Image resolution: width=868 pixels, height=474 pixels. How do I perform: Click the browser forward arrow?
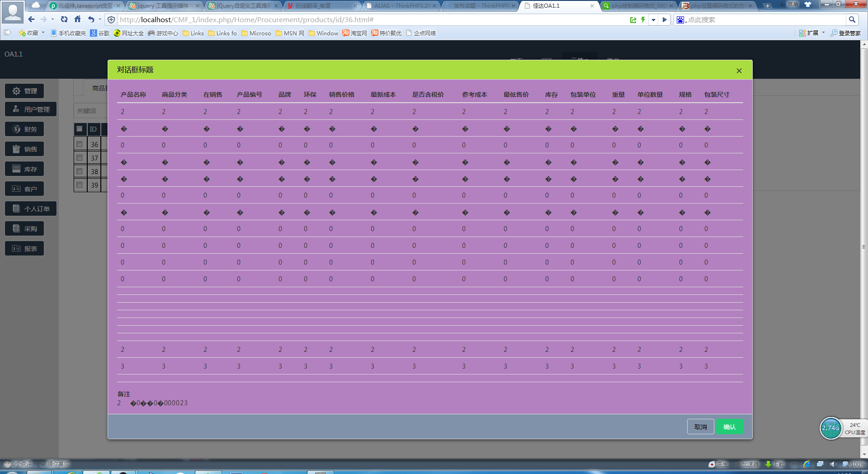coord(43,19)
